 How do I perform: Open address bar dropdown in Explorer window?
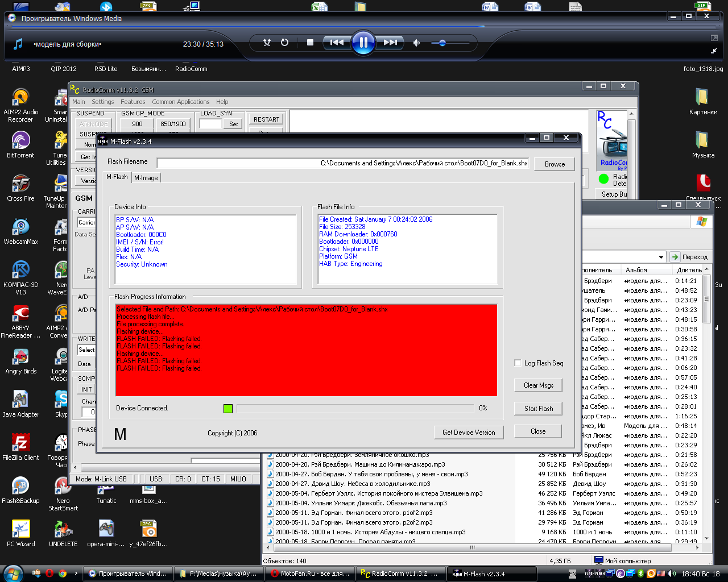pos(661,257)
